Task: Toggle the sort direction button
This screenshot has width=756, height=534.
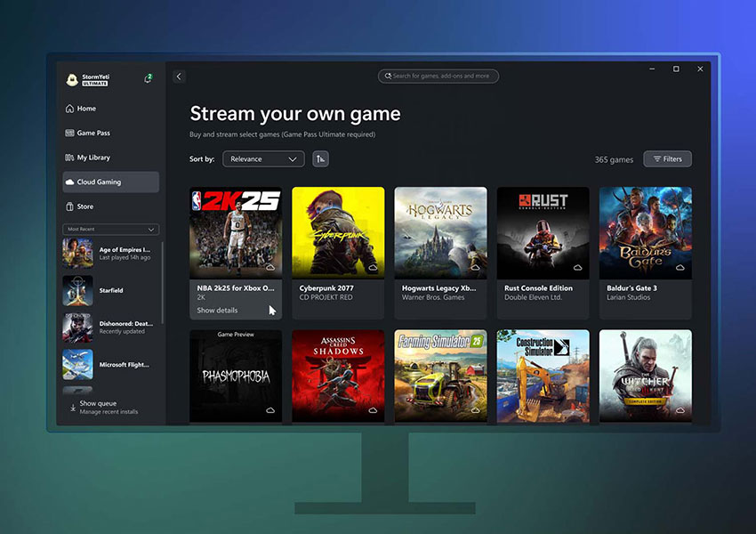Action: 320,158
